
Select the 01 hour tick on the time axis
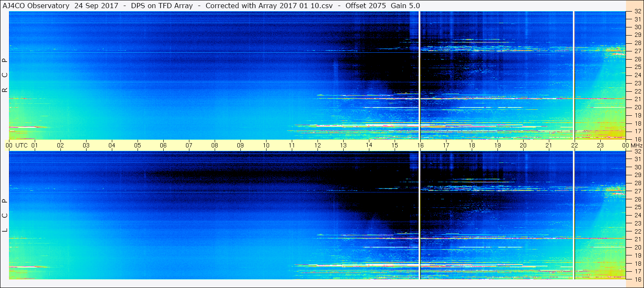pos(35,145)
